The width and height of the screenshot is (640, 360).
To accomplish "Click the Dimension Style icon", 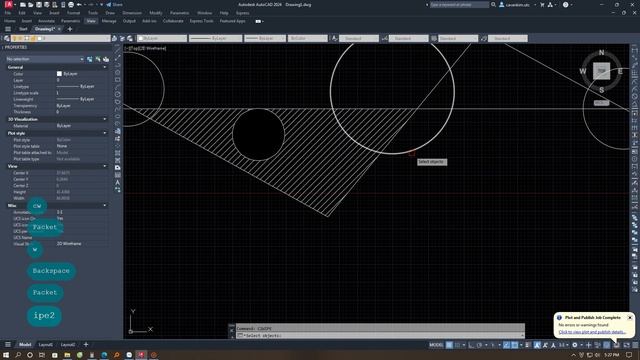I will pos(384,38).
